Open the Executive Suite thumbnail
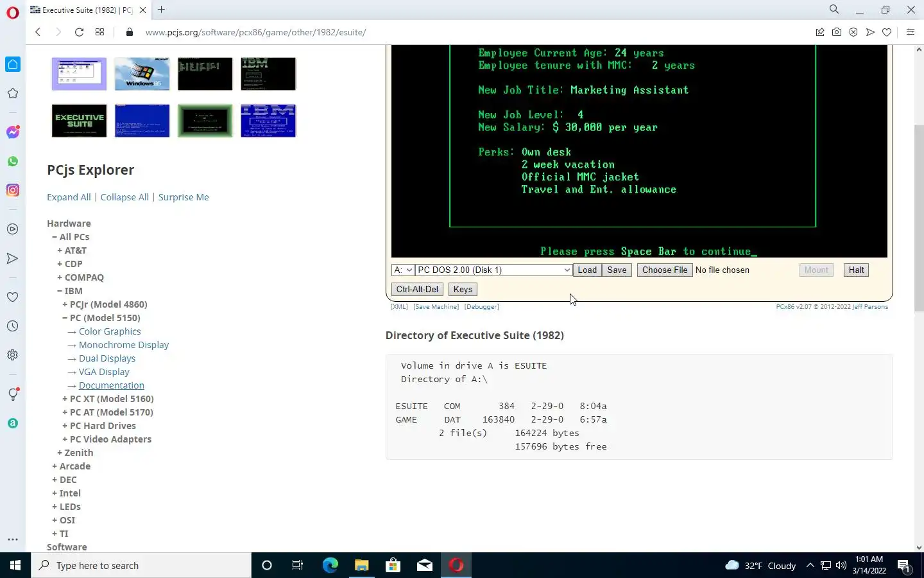The width and height of the screenshot is (924, 578). (79, 121)
